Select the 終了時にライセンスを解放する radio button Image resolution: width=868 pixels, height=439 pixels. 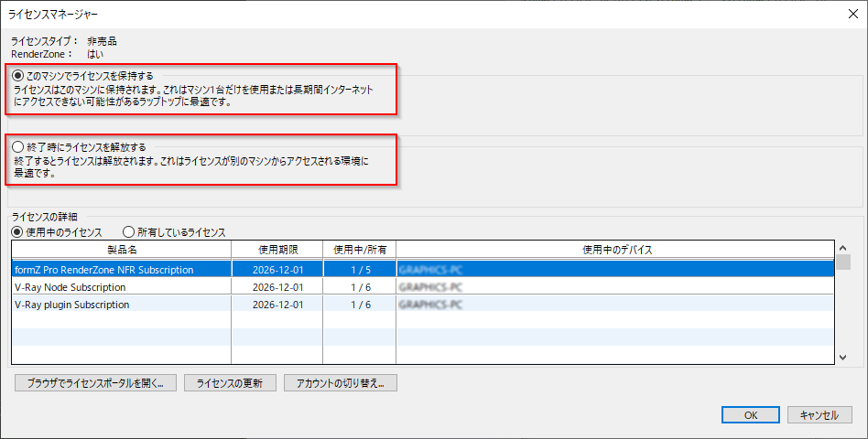coord(19,146)
